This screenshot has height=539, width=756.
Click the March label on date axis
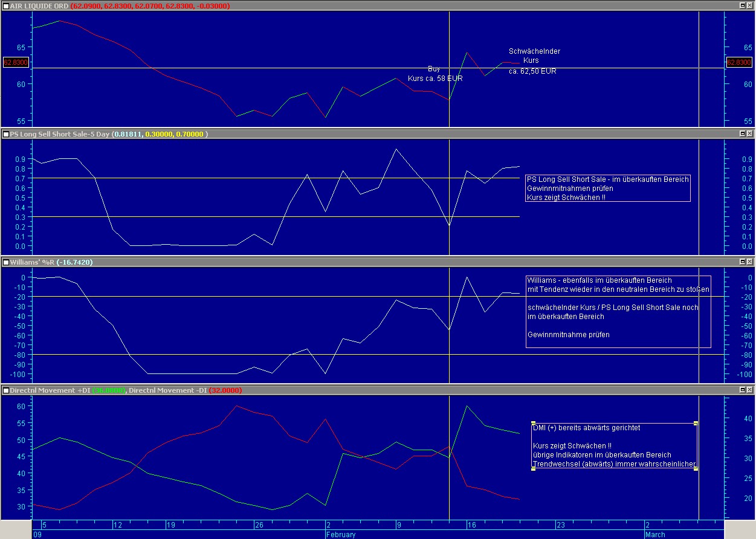click(x=655, y=534)
